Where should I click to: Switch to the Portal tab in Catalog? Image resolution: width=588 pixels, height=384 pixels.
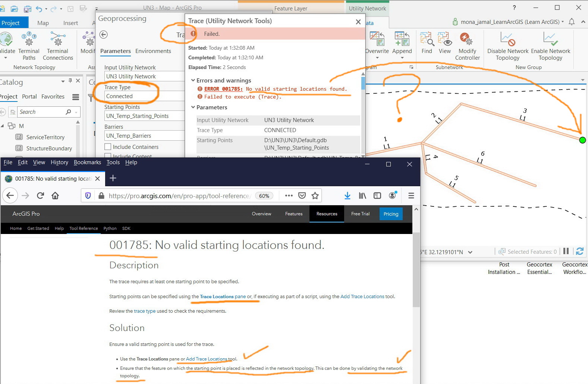29,97
